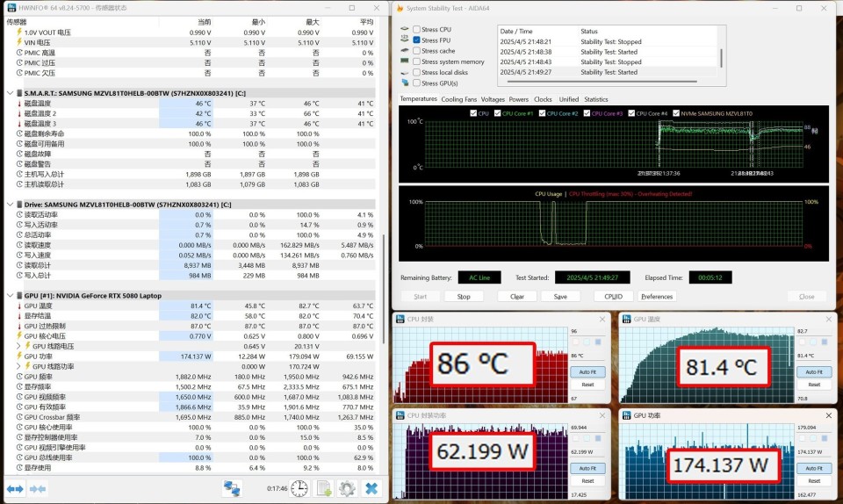Collapse the S.M.A.R.T. SAMSUNG section

click(11, 92)
